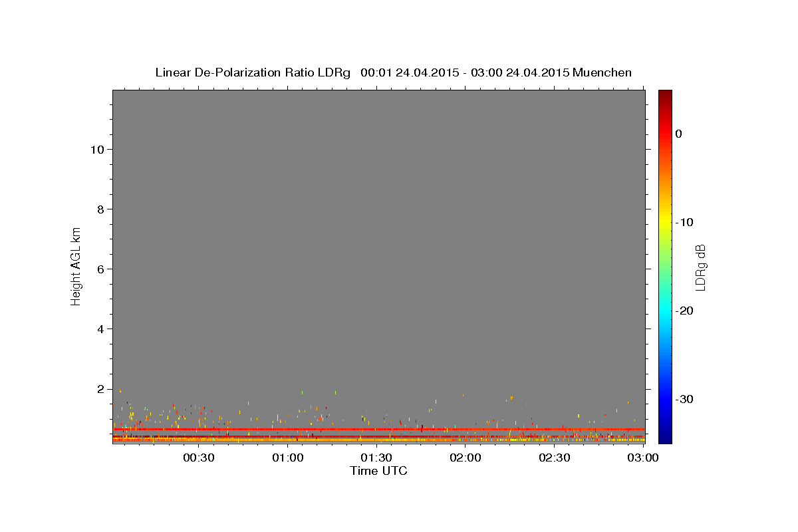Click the '01:30' time tick label
The height and width of the screenshot is (532, 798).
click(376, 458)
